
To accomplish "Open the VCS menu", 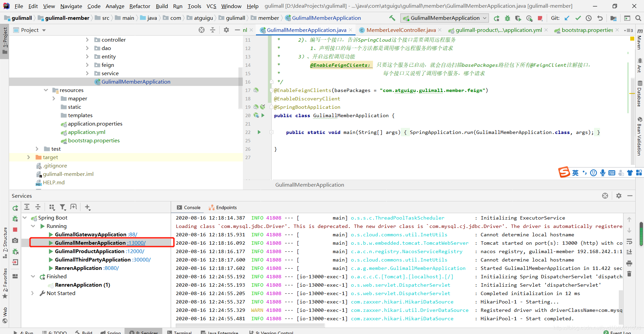I will tap(211, 6).
